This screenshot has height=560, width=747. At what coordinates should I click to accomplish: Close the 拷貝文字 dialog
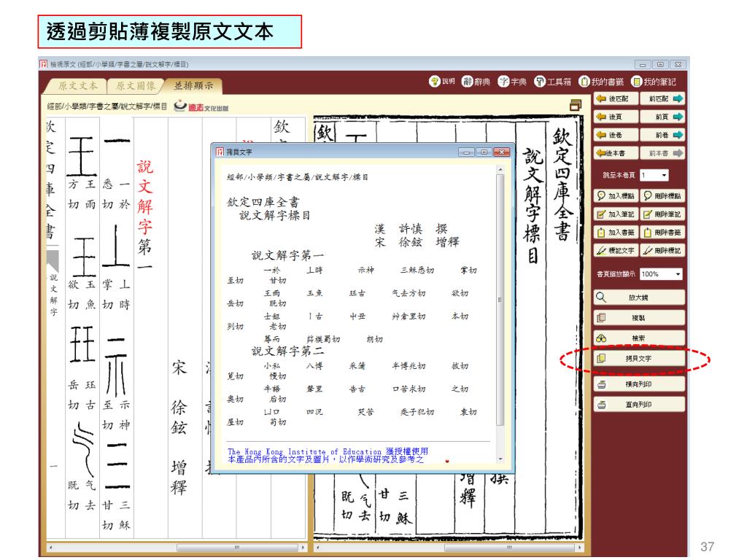coord(501,152)
